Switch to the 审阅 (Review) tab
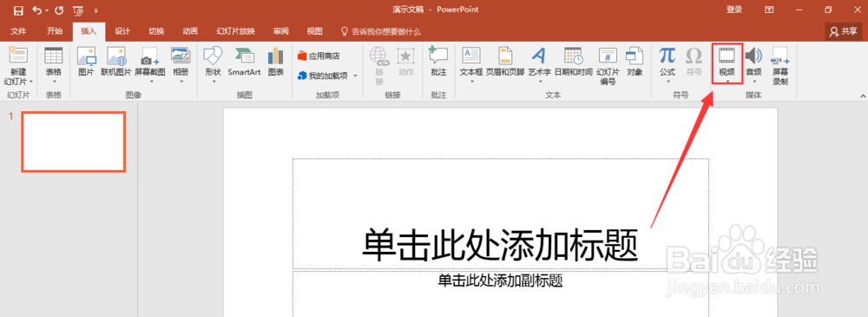Image resolution: width=868 pixels, height=317 pixels. (280, 31)
